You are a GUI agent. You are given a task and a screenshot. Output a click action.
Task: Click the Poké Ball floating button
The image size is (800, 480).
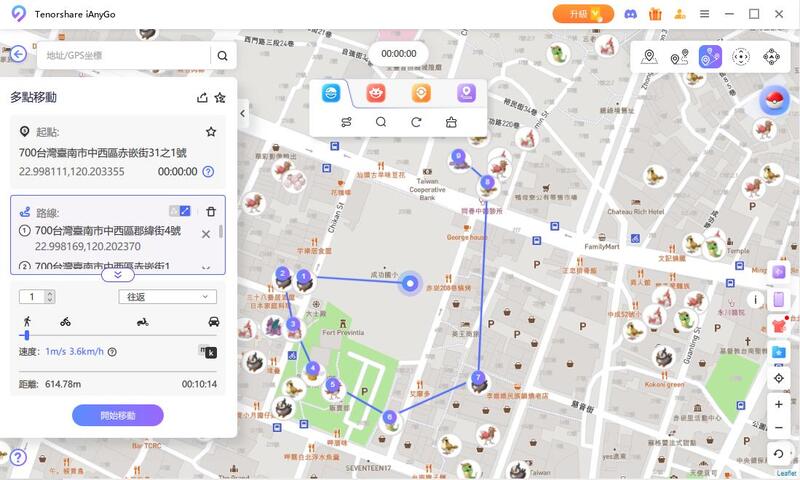774,99
